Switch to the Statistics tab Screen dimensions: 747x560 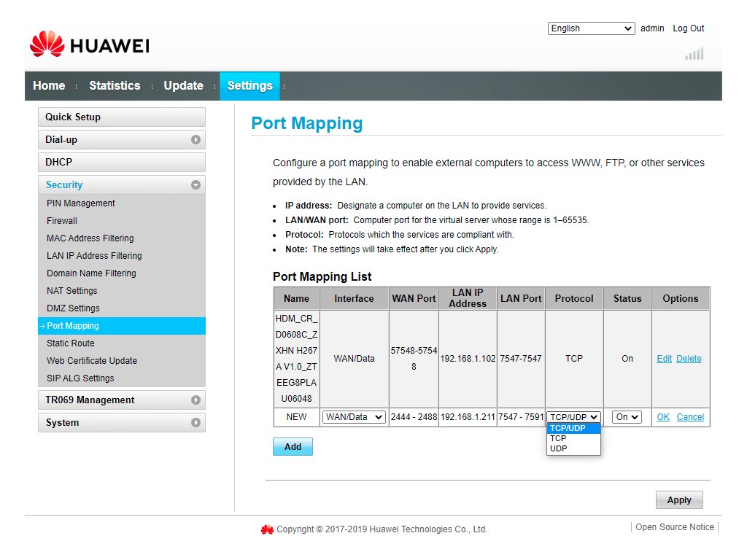(x=115, y=86)
